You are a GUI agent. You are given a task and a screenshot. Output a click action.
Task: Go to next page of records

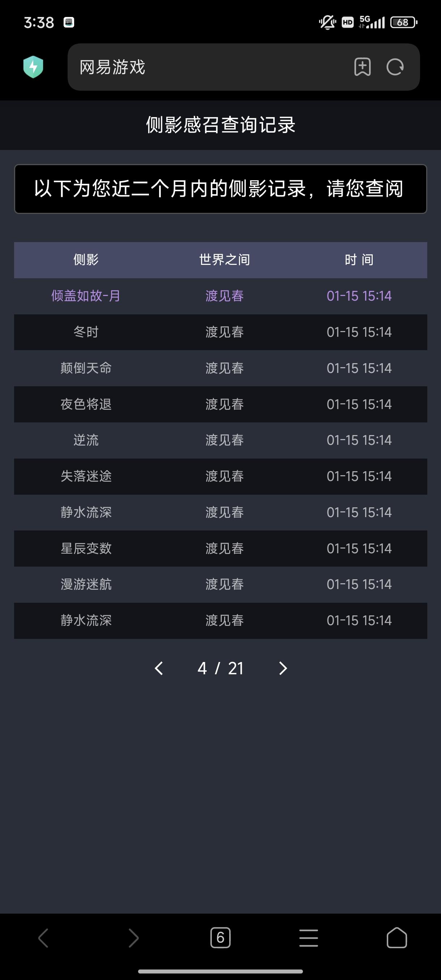[x=283, y=669]
